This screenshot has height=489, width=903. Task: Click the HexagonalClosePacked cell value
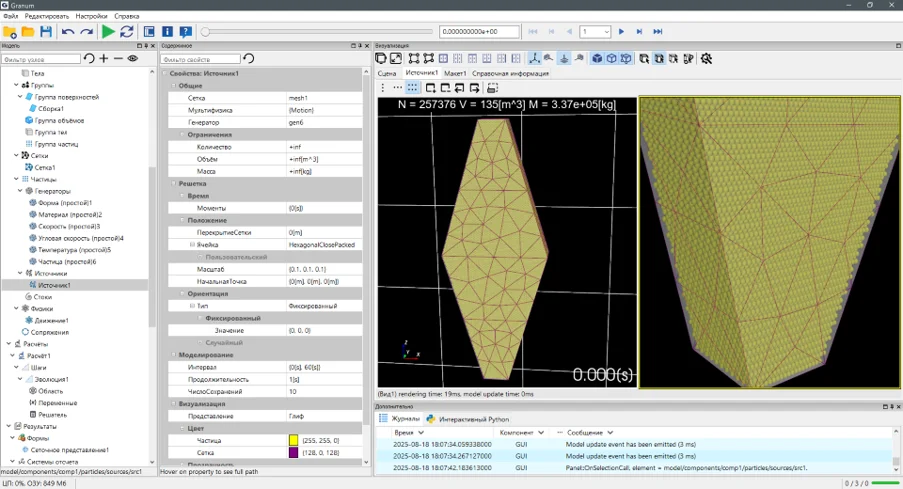(321, 245)
